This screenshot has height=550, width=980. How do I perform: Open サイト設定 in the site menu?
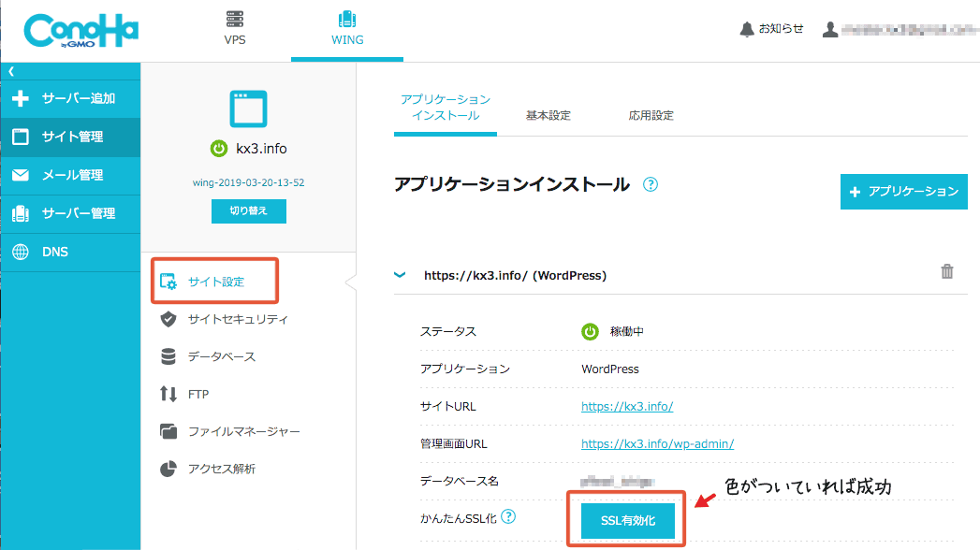tap(214, 281)
